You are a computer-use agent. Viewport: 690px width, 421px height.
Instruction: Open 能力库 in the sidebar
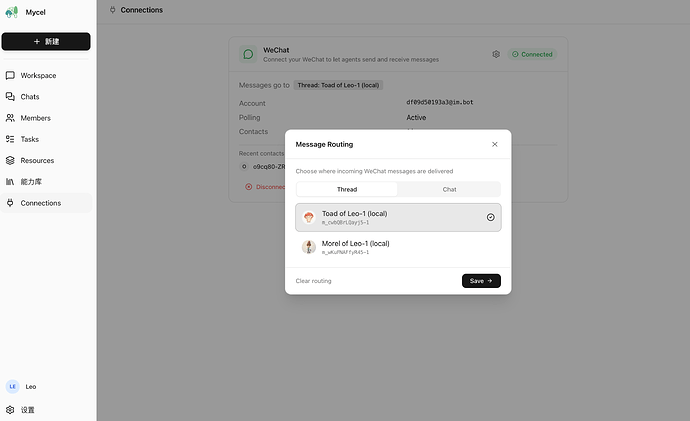click(46, 182)
